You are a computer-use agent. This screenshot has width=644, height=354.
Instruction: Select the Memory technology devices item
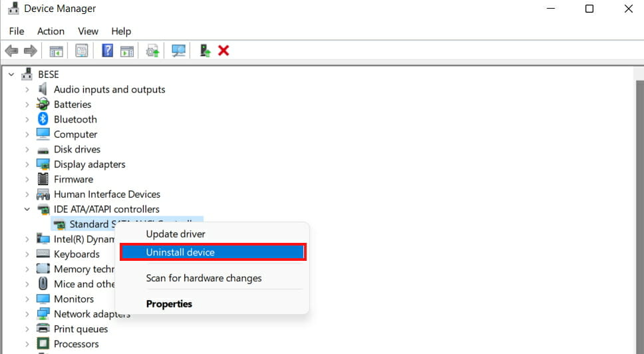[x=84, y=269]
